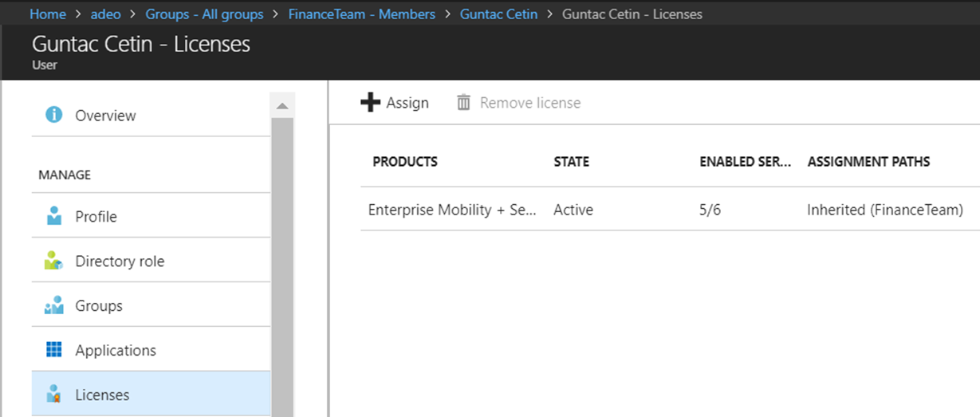
Task: Click the Applications grid icon
Action: click(x=54, y=350)
